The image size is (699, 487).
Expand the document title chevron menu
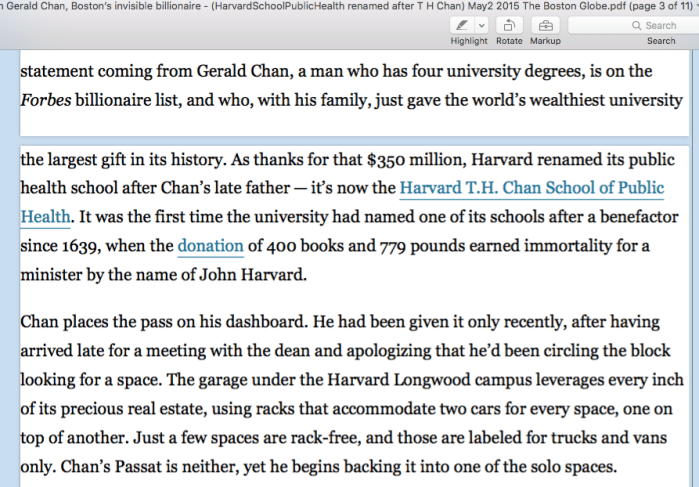(x=693, y=7)
